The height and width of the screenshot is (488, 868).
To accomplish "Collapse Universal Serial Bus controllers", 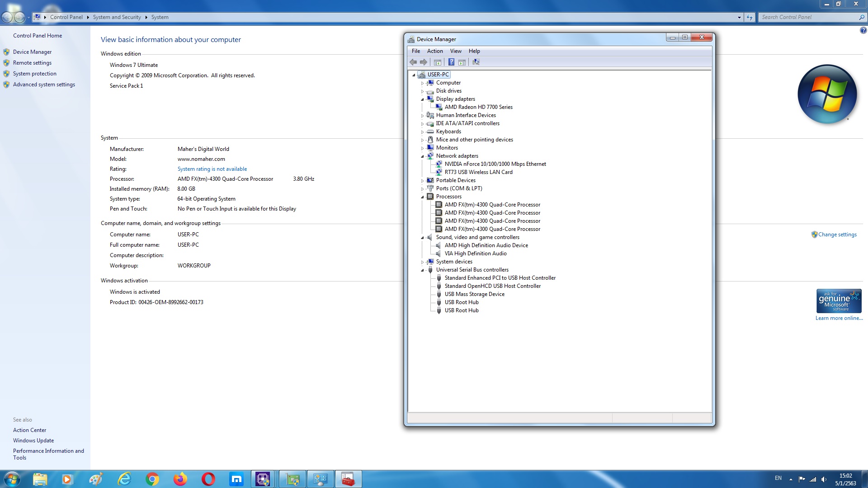I will pyautogui.click(x=422, y=270).
